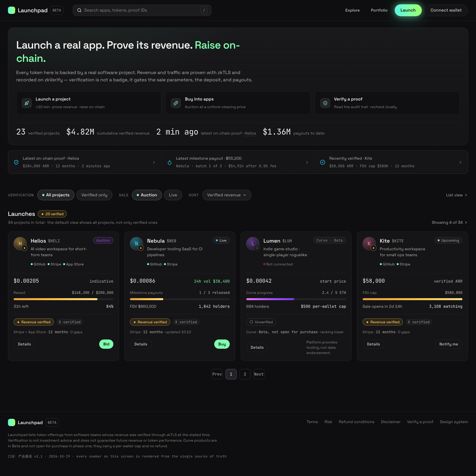The image size is (476, 476).
Task: Click the Nebula N avatar
Action: coord(137,243)
